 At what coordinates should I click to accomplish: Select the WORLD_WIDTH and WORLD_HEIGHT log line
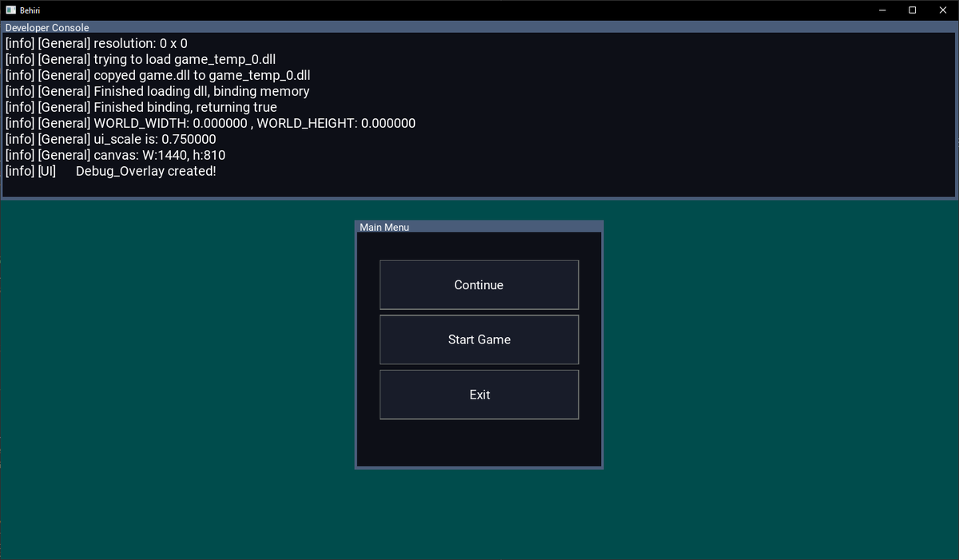[210, 123]
